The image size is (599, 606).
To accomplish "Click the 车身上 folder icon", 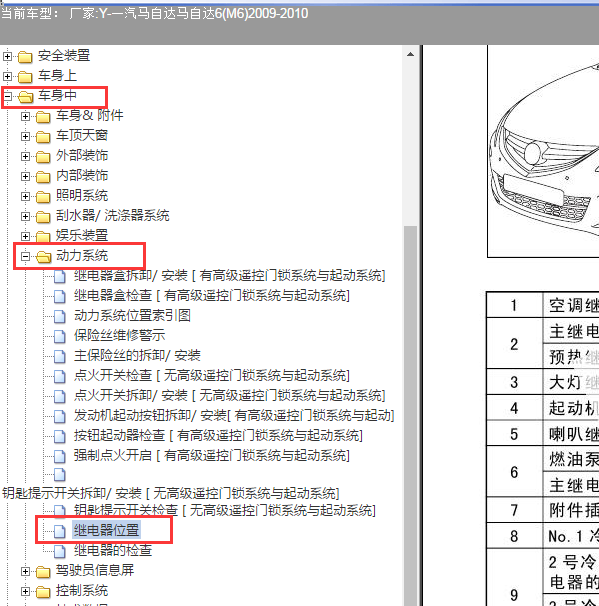I will click(x=25, y=77).
